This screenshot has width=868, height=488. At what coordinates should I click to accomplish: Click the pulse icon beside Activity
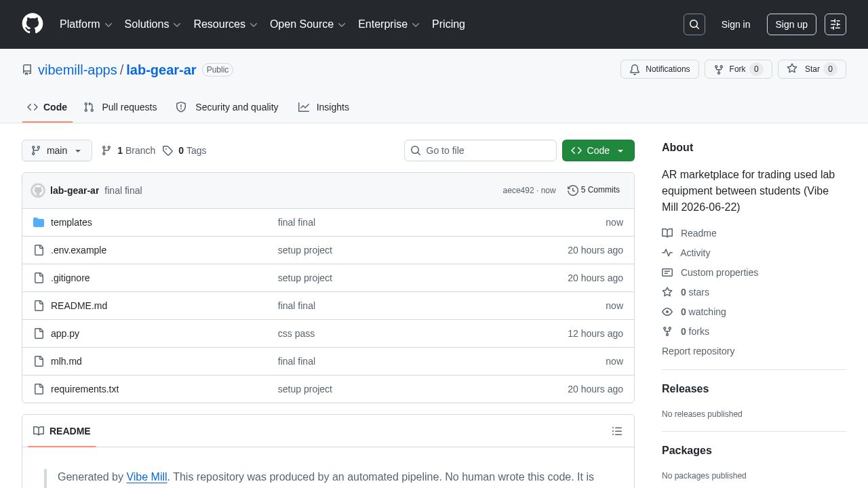(x=667, y=253)
